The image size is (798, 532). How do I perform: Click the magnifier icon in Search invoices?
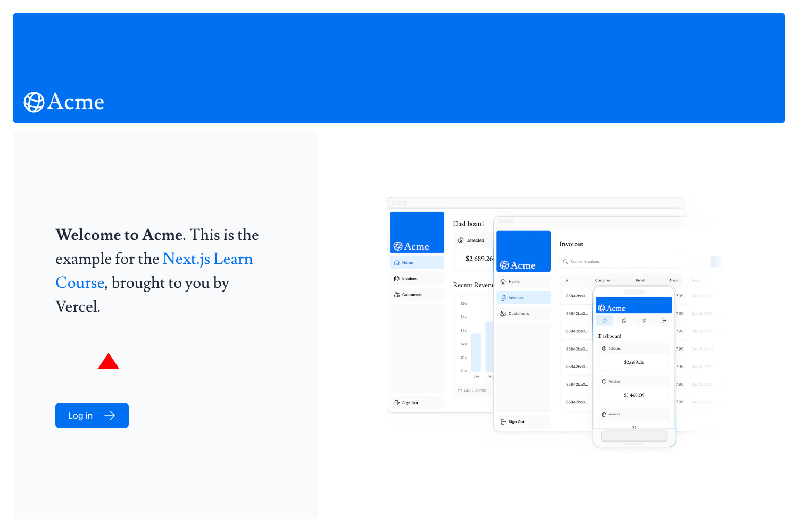[x=566, y=261]
